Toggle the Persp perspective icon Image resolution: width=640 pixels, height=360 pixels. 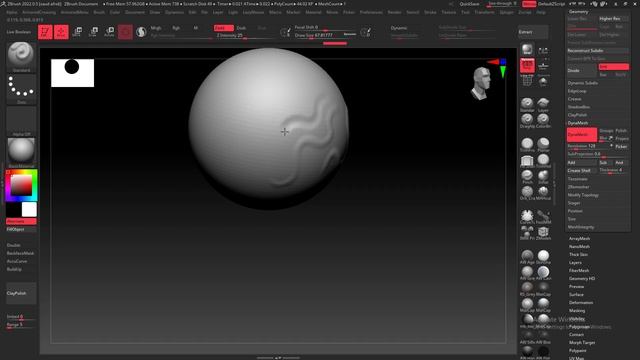tap(527, 65)
